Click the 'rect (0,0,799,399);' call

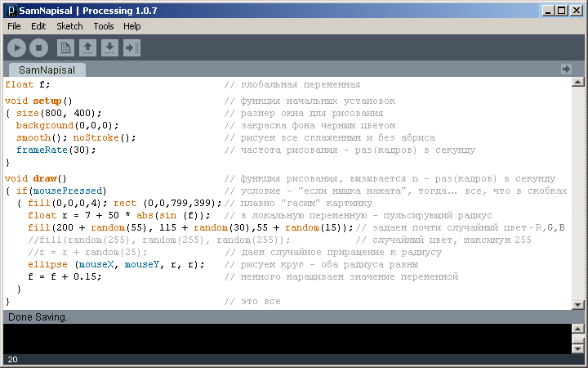(x=167, y=204)
